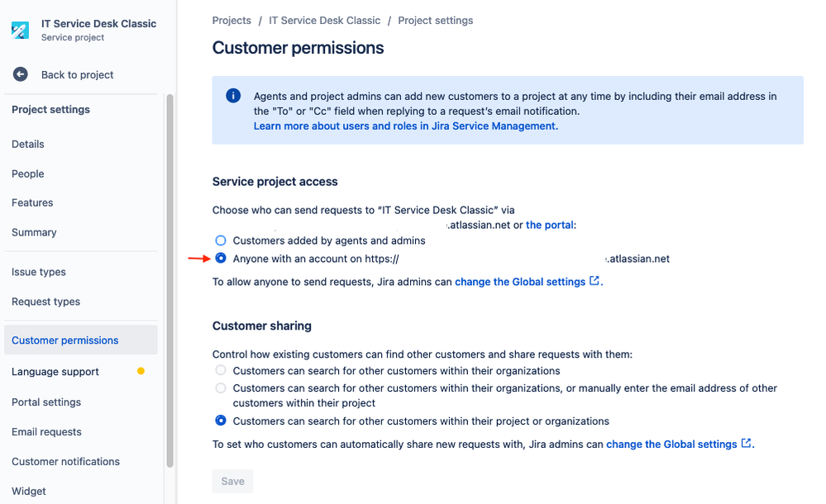Choose "search within their project or organizations" option
This screenshot has width=826, height=504.
221,421
